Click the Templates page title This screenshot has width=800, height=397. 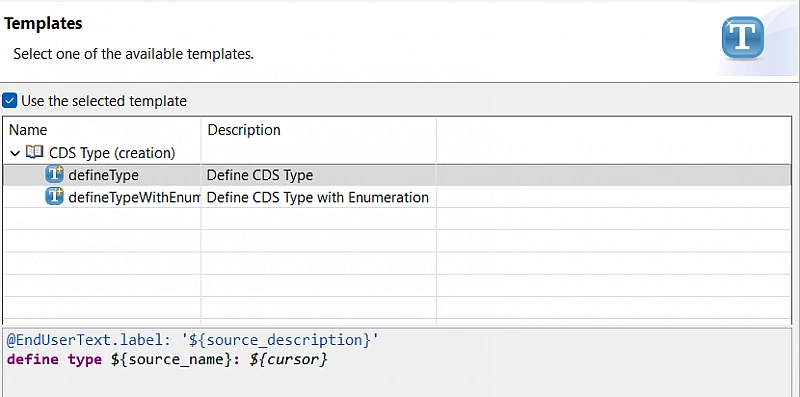[43, 23]
